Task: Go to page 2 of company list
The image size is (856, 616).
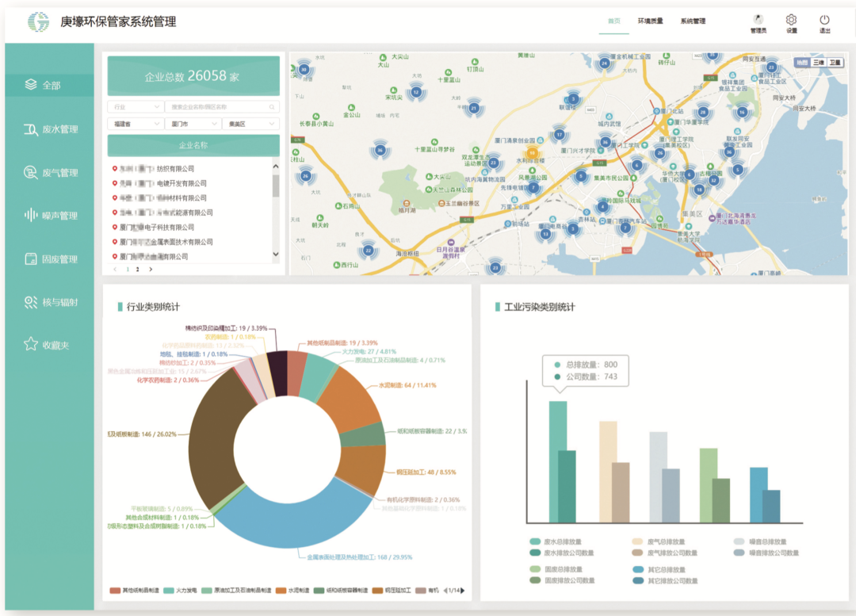Action: tap(137, 270)
